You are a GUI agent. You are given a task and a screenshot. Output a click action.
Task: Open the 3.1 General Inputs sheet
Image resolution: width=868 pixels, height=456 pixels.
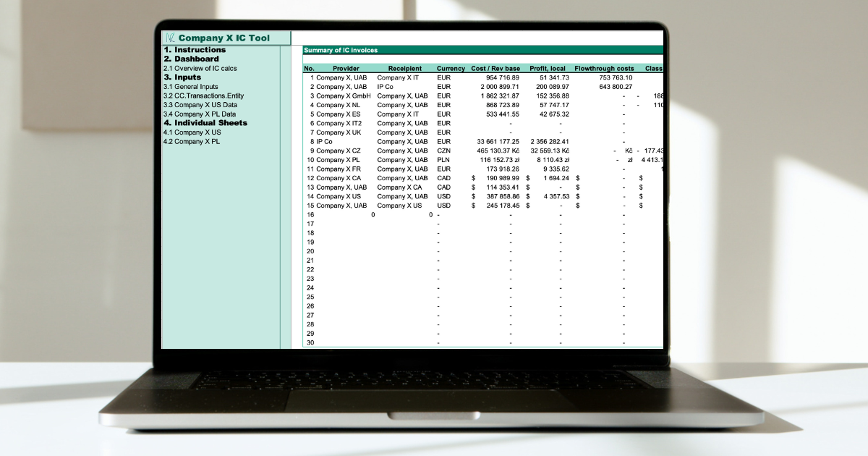(190, 87)
